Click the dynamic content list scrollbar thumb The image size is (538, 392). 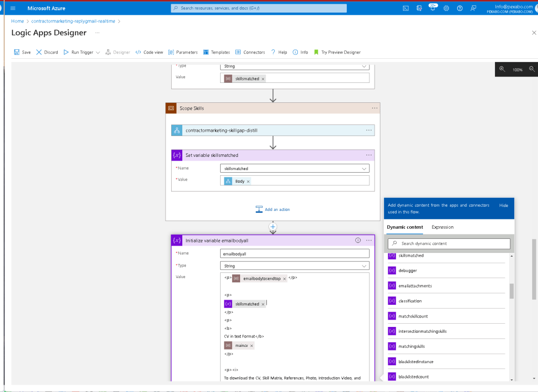coord(512,291)
